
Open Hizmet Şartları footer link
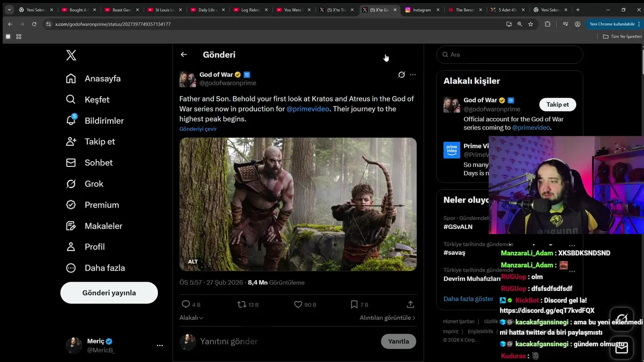459,322
